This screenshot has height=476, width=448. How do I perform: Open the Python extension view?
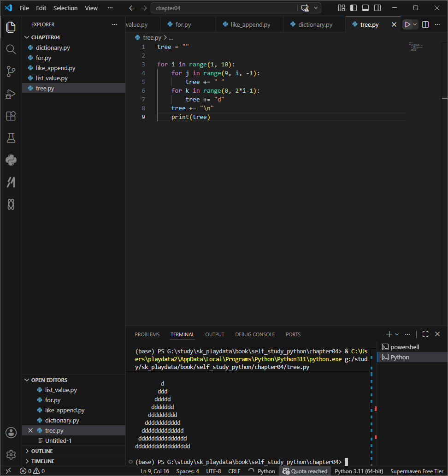click(x=11, y=161)
